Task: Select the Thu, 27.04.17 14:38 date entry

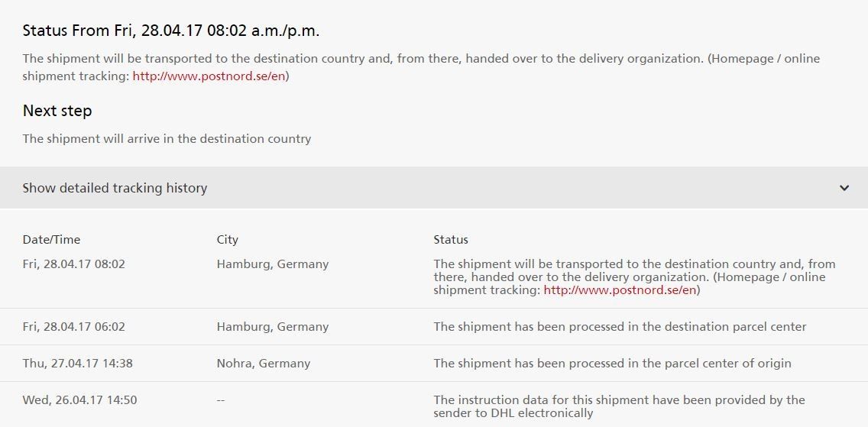Action: 77,364
